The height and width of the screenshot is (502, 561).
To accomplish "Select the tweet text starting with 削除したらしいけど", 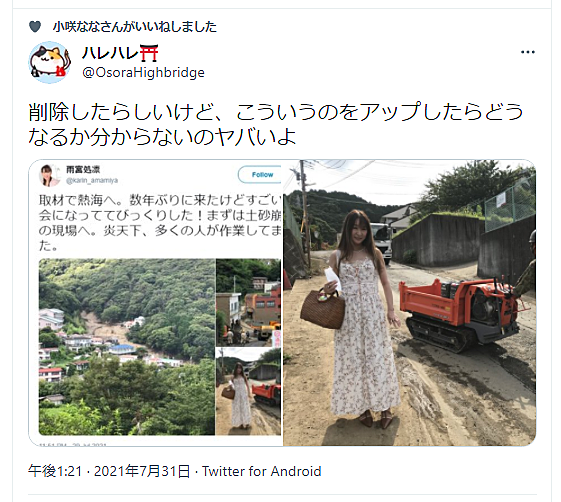I will [275, 124].
